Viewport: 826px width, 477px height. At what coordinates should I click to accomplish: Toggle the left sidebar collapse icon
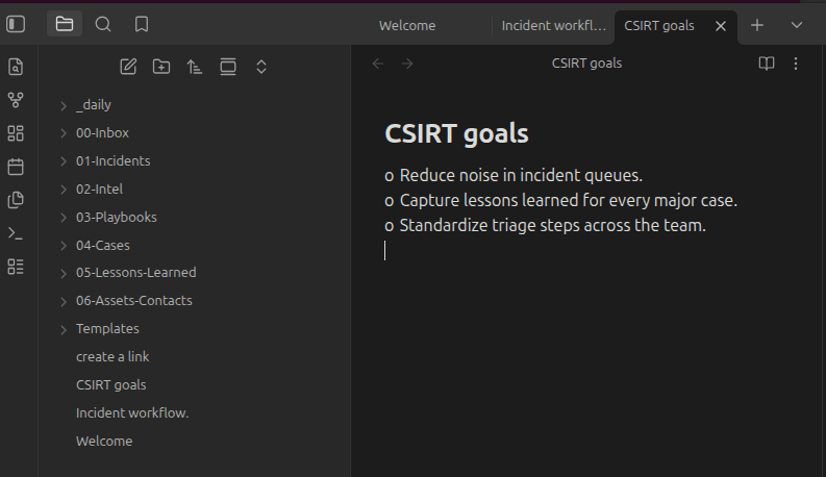16,24
